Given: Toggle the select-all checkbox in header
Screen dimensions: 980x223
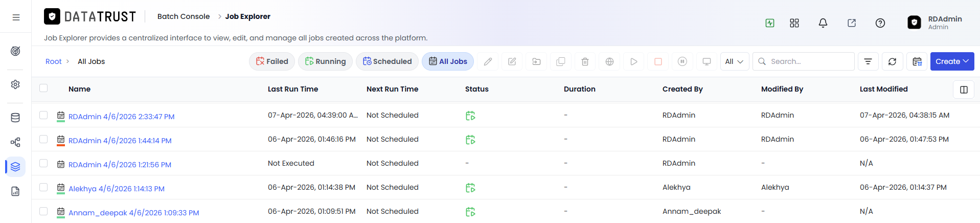Looking at the screenshot, I should tap(43, 88).
